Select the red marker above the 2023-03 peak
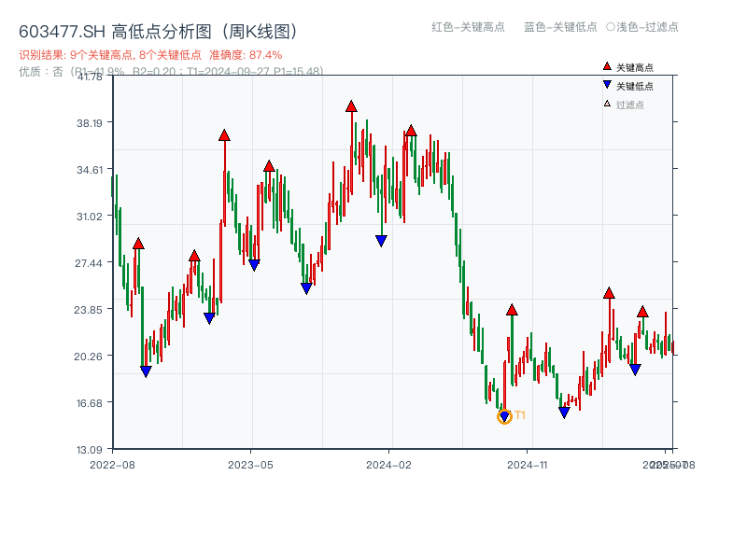 click(225, 134)
